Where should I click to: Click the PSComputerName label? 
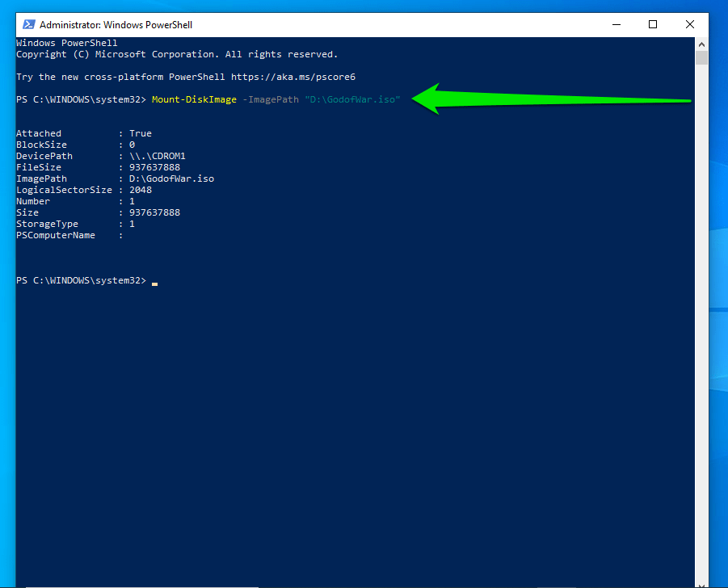(56, 235)
